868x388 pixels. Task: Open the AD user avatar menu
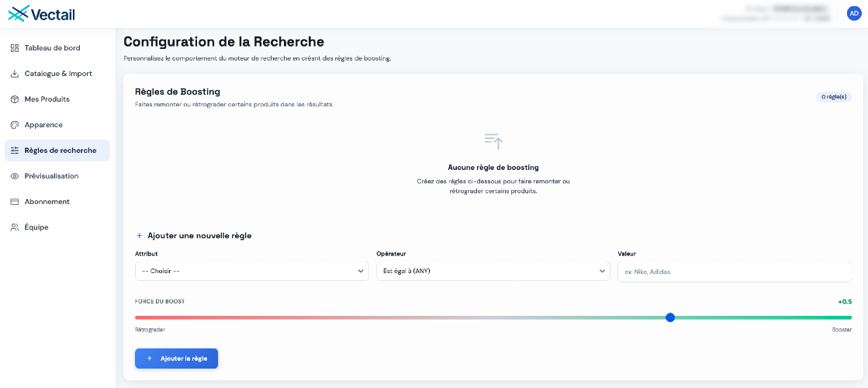pyautogui.click(x=853, y=13)
